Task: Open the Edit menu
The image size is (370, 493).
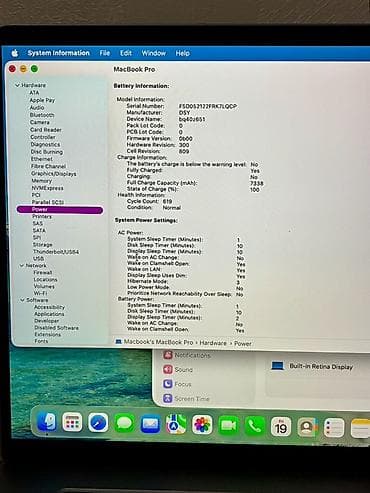Action: pyautogui.click(x=126, y=53)
